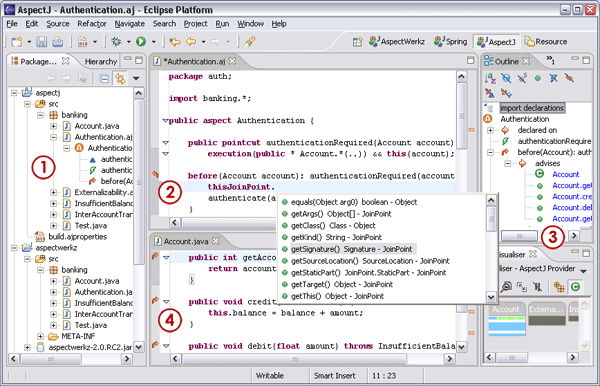
Task: Expand the META-INF folder
Action: pyautogui.click(x=40, y=336)
